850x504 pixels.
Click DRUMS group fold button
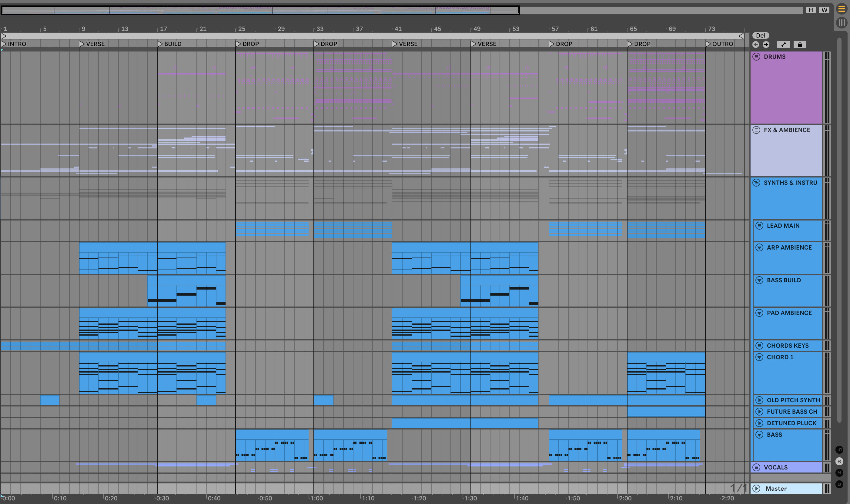(756, 57)
